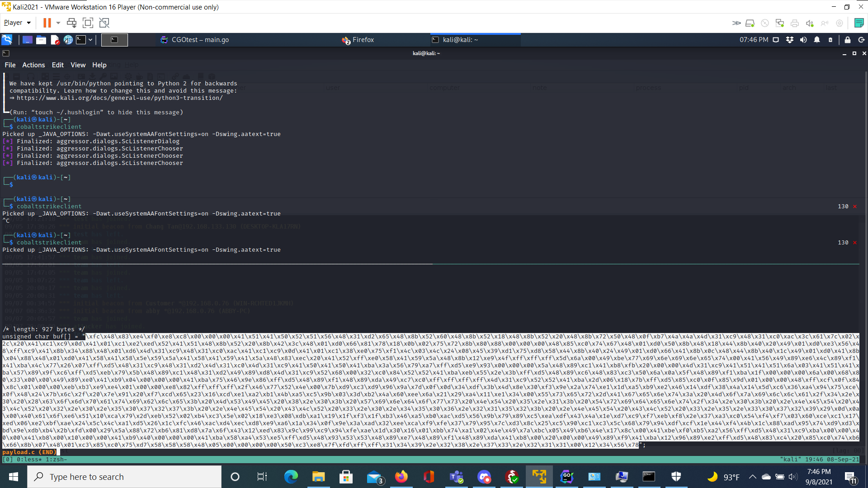
Task: Click Kali notifications bell icon
Action: [x=817, y=40]
